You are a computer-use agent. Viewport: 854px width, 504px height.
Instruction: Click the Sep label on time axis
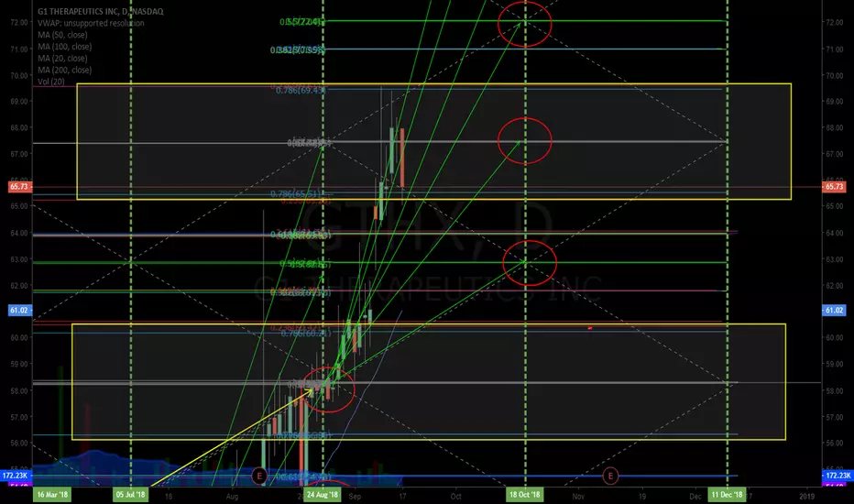pyautogui.click(x=355, y=497)
